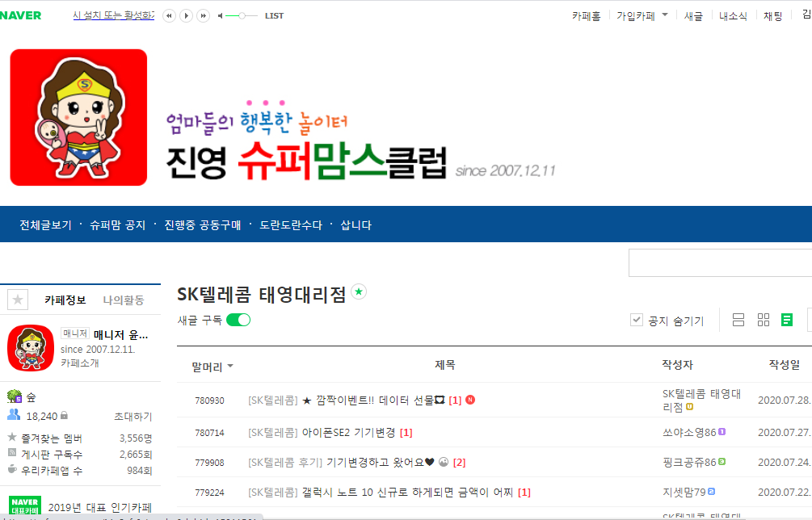Click the coffee cup icon beside 우리카페앱 수
Viewport: 812px width, 520px height.
tap(11, 470)
